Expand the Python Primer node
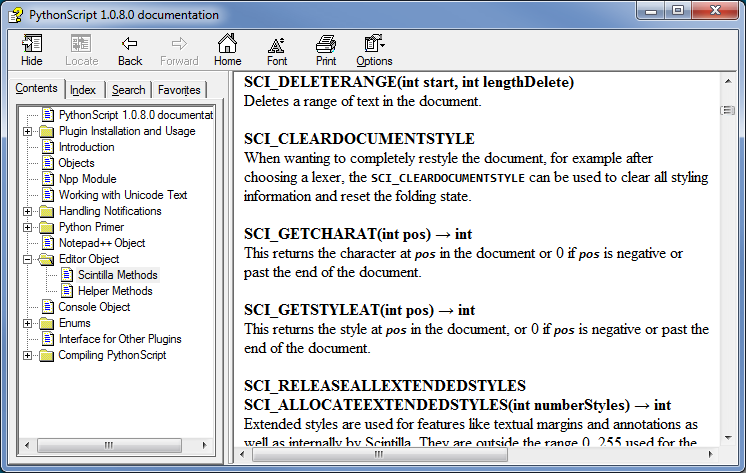746x473 pixels. coord(28,227)
